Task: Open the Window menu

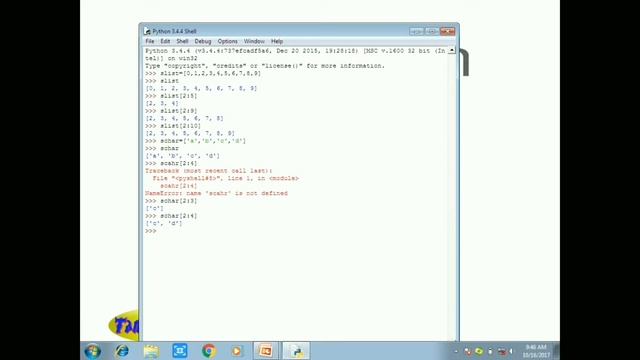Action: point(254,41)
